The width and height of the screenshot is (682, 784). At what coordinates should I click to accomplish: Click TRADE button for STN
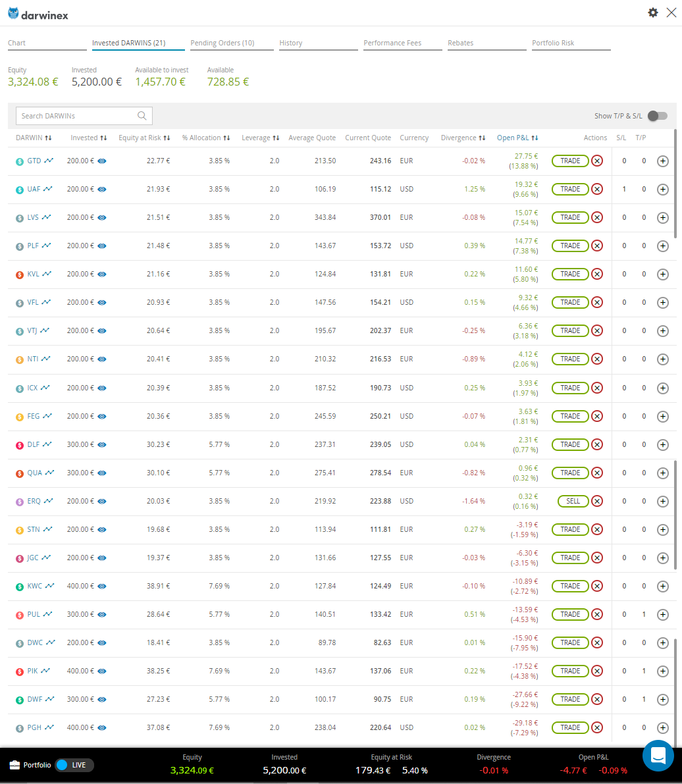570,529
